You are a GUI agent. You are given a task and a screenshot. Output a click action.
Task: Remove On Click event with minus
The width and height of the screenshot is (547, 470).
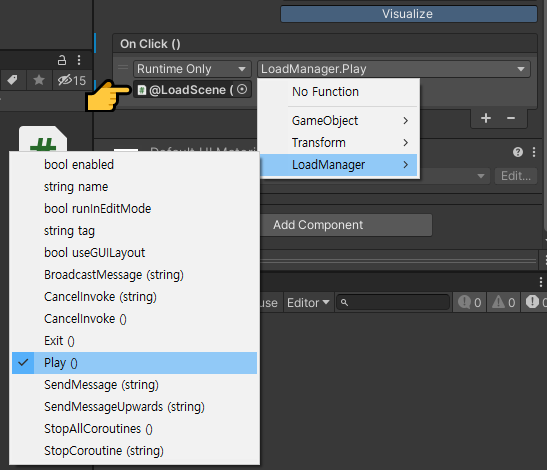pos(511,118)
